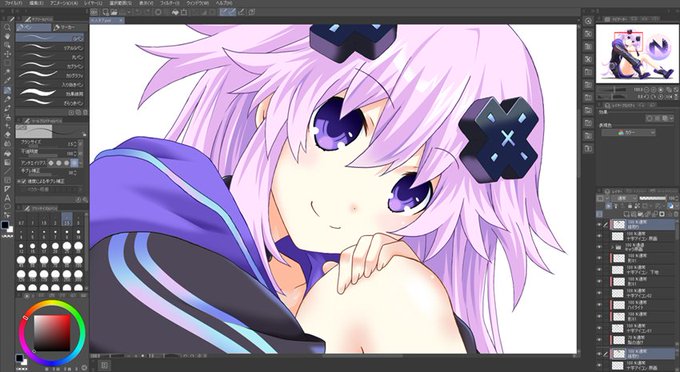Create a new raster layer in layer palette

tap(627, 214)
